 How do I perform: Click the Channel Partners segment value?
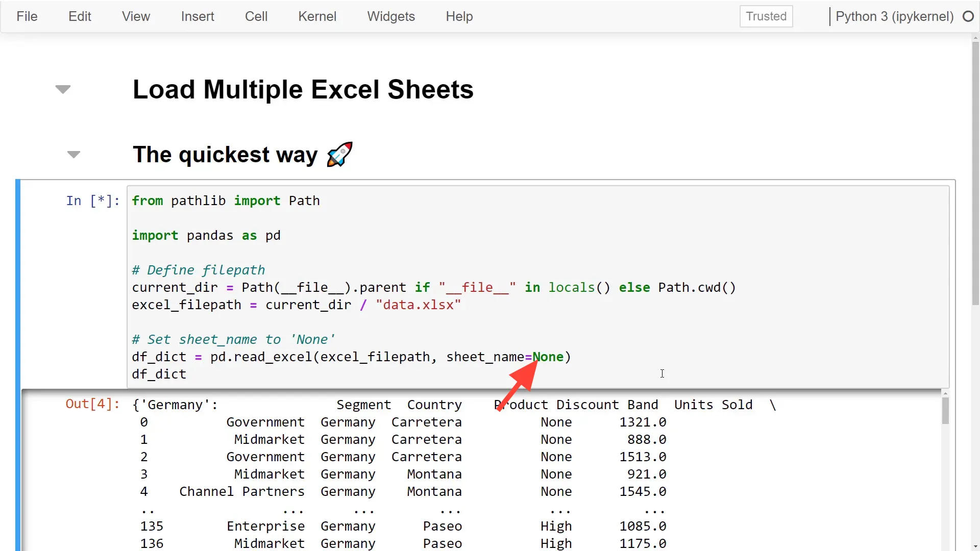[242, 492]
